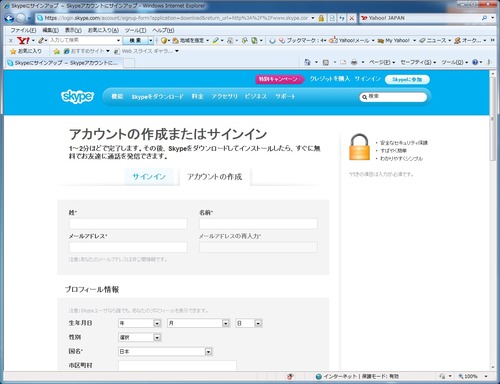Open My Yahoo! from the toolbar

tap(394, 41)
